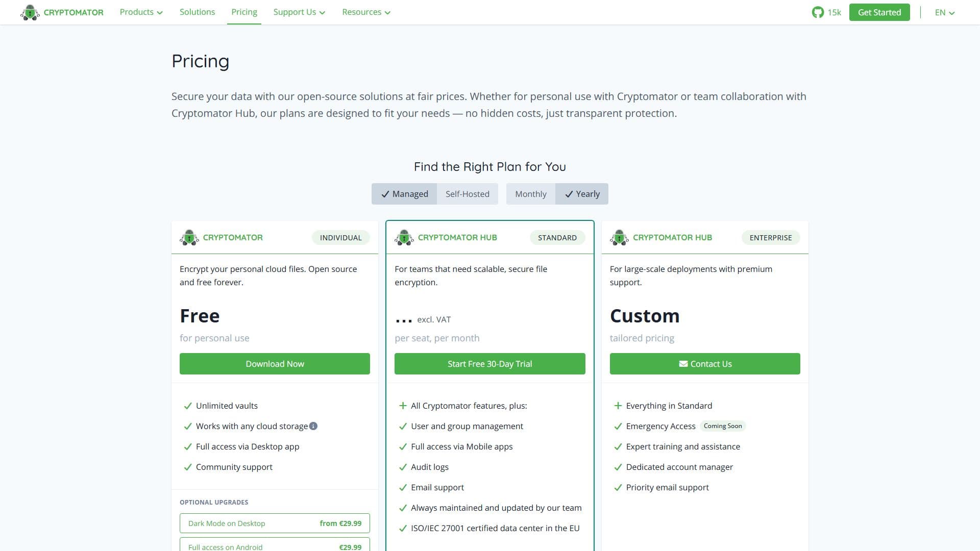
Task: Click the checkmark beside ISO/IEC 27001 line
Action: (x=403, y=529)
